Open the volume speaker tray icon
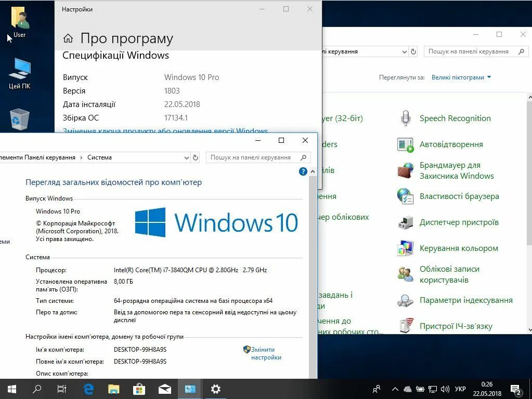Screen dimensions: 532x399 click(x=445, y=389)
